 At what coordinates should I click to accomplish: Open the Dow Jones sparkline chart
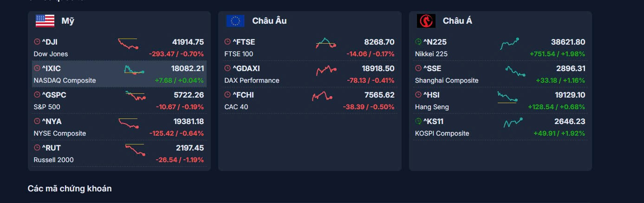(128, 44)
